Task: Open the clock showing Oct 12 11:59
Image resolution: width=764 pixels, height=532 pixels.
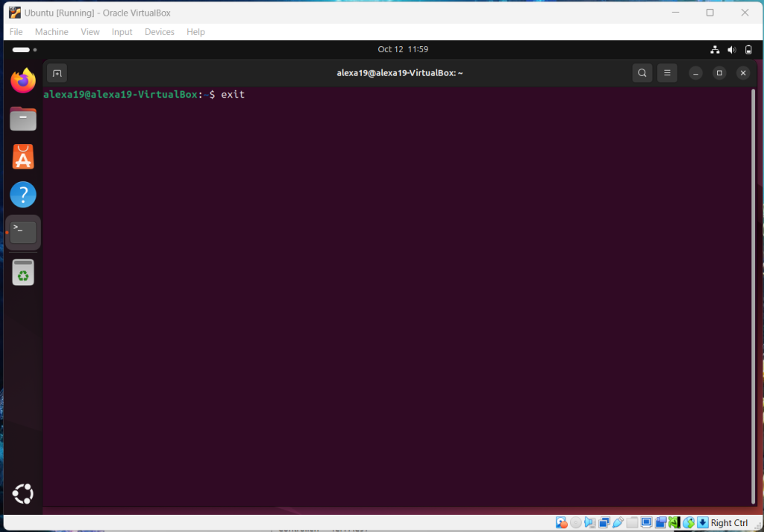Action: (x=402, y=50)
